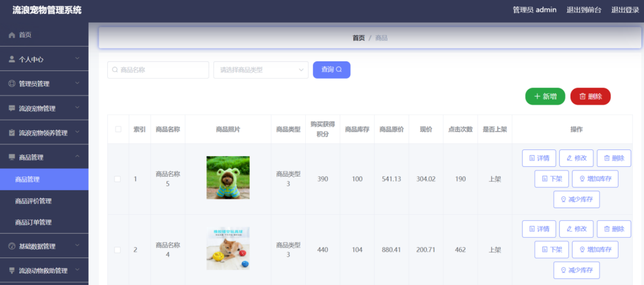Click the 管理员管理 admin icon
This screenshot has width=644, height=285.
coord(12,83)
